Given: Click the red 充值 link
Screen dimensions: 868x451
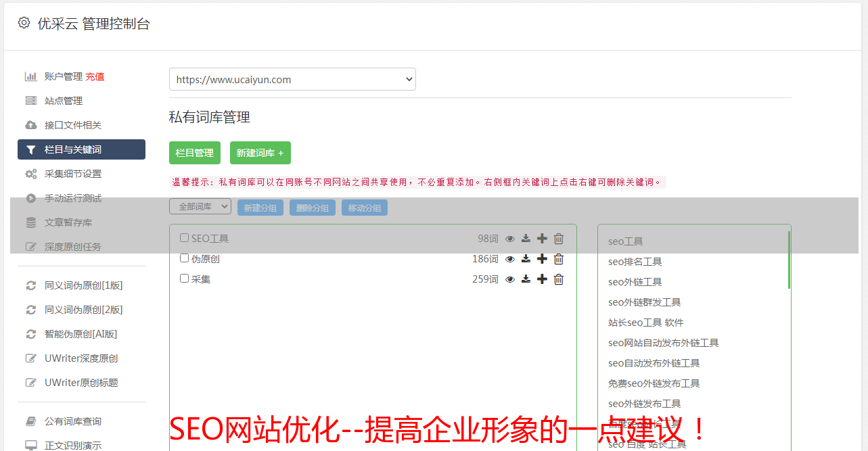Looking at the screenshot, I should [95, 76].
